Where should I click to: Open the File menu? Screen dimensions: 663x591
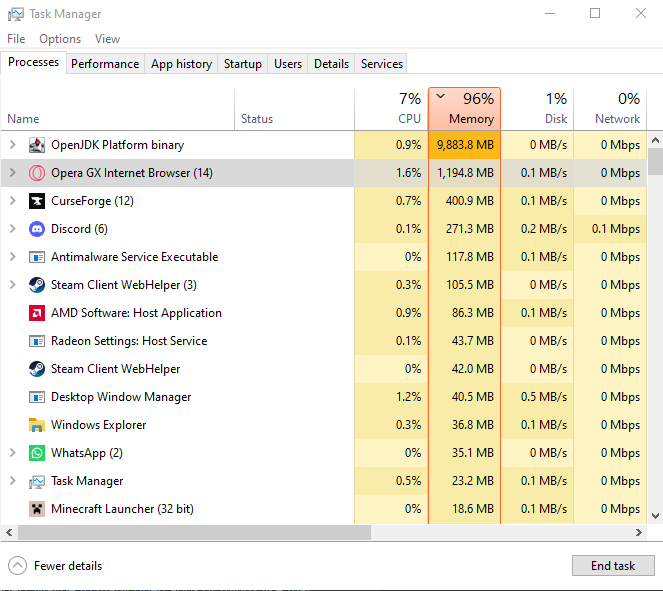tap(16, 39)
